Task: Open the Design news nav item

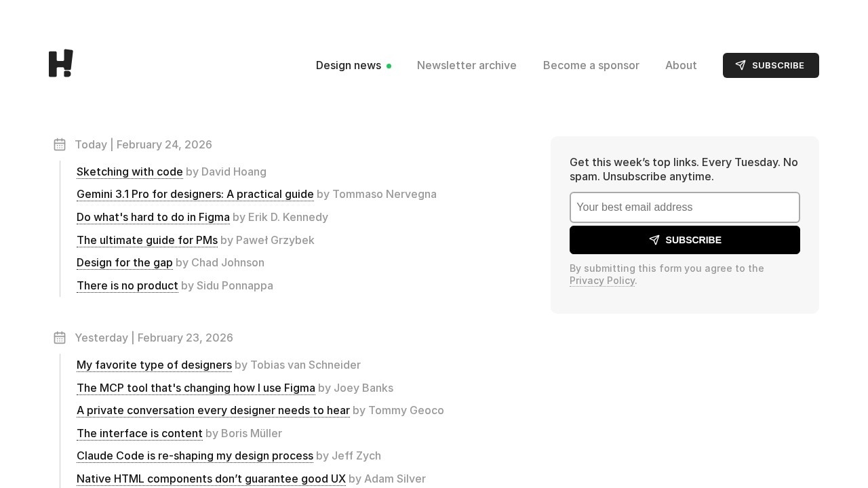Action: (x=349, y=65)
